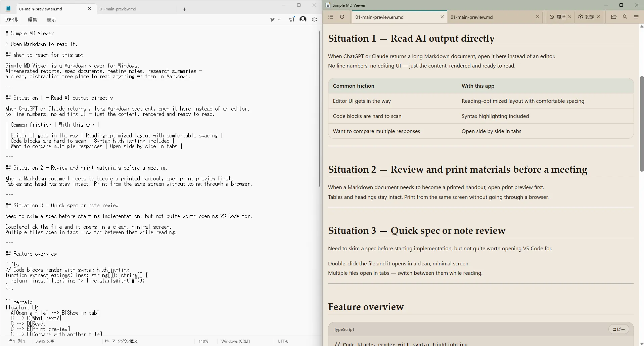Click the 'Editor UI gets in the way' table cell

point(362,101)
